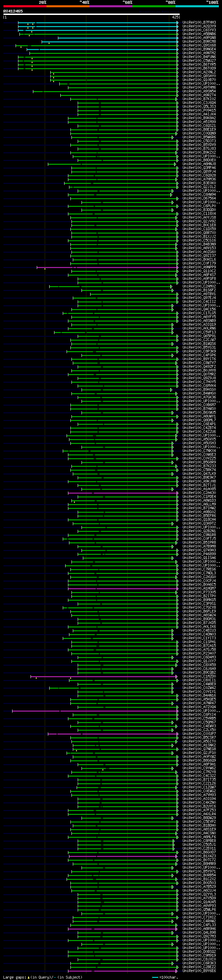Select hit label UniRef100_C4ECU3
Image resolution: width=222 pixels, height=980 pixels.
tap(199, 630)
